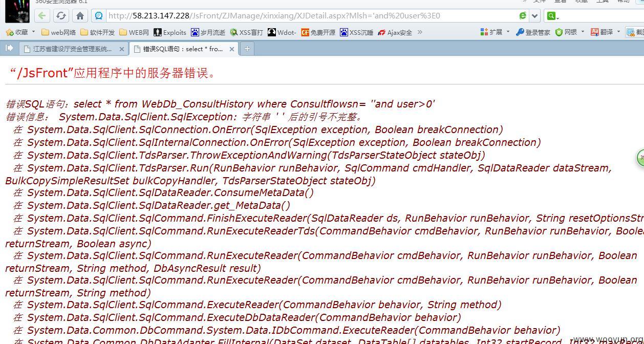Click the SqlDataReader.ConsumeMetaData() stack line
644x344 pixels.
[x=163, y=192]
